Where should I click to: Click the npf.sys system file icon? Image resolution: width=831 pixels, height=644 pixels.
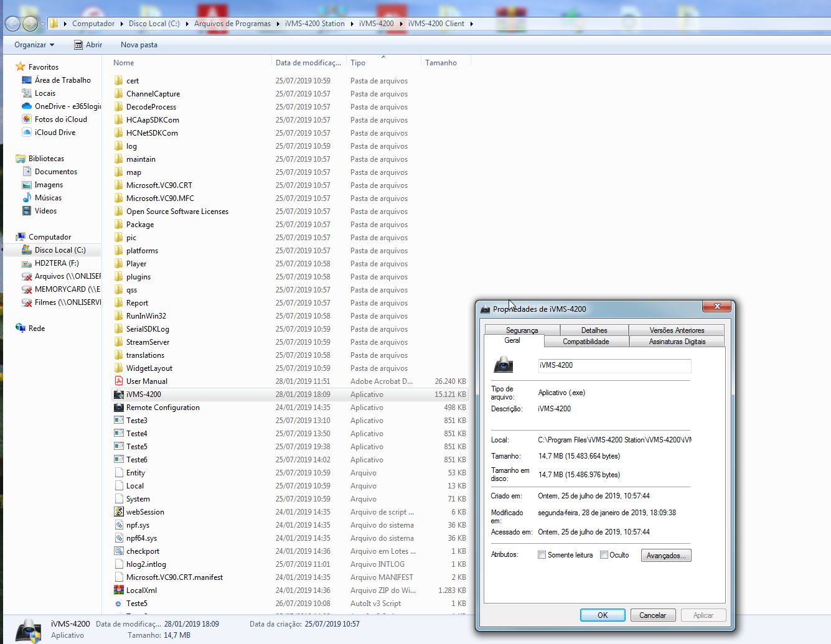pos(118,525)
